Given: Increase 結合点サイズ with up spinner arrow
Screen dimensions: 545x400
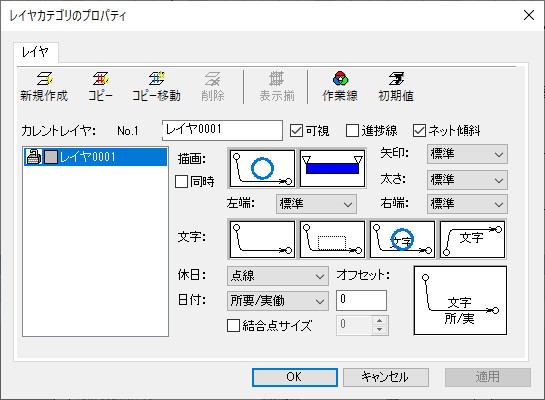Looking at the screenshot, I should [x=380, y=321].
